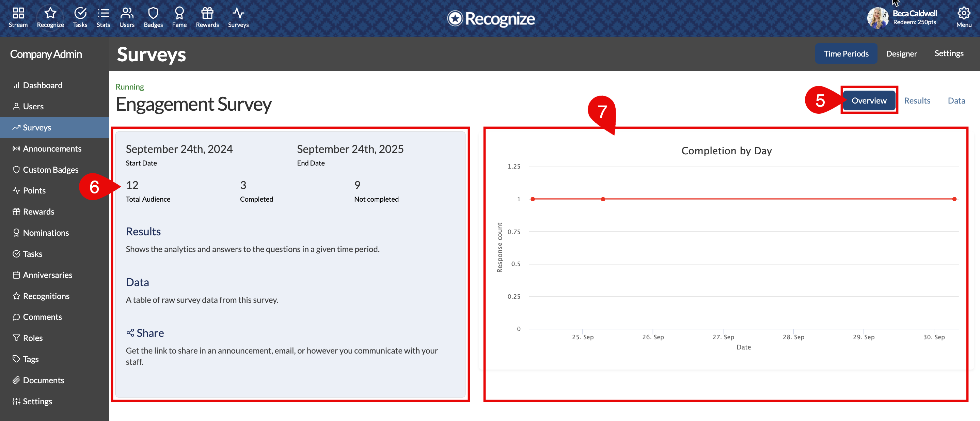Click the Recognize logo in header
Viewport: 980px width, 421px height.
coord(491,18)
